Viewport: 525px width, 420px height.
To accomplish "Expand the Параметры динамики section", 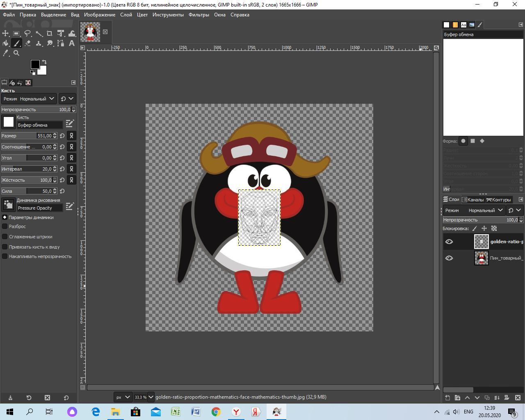I will (x=5, y=217).
